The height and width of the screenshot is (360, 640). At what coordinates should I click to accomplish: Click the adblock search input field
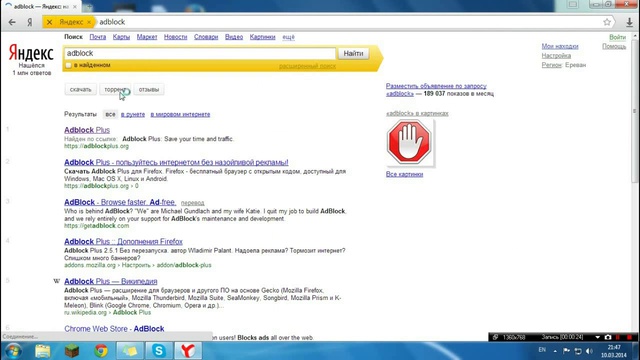(x=200, y=53)
